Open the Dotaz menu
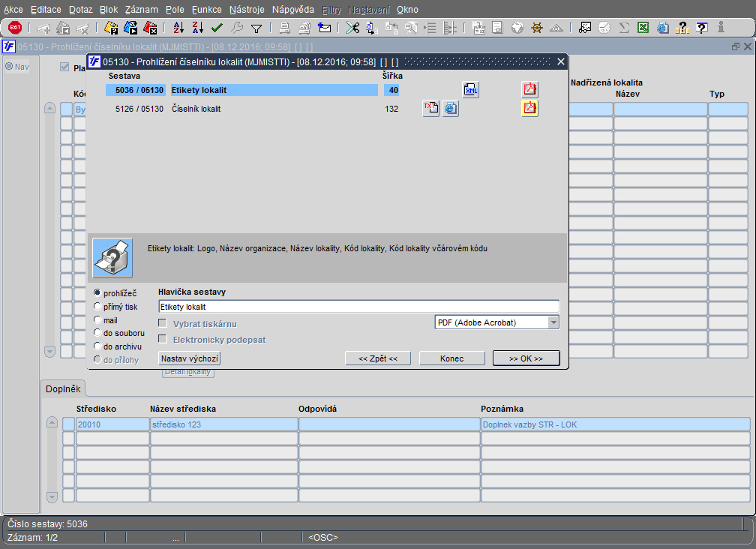The image size is (756, 549). click(x=80, y=10)
